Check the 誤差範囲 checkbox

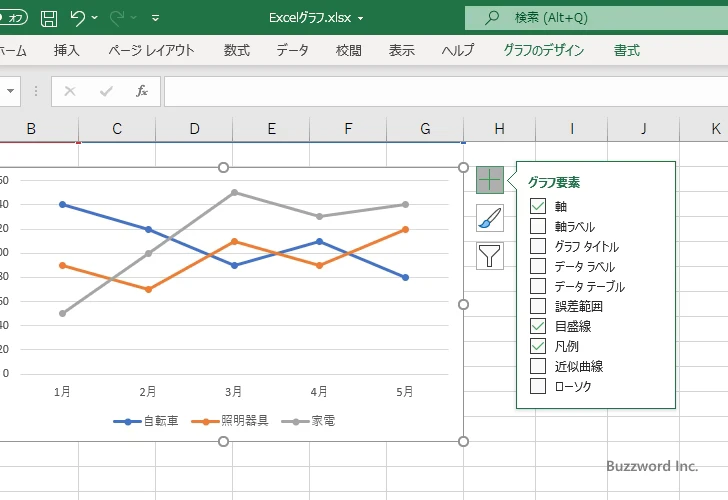[538, 306]
